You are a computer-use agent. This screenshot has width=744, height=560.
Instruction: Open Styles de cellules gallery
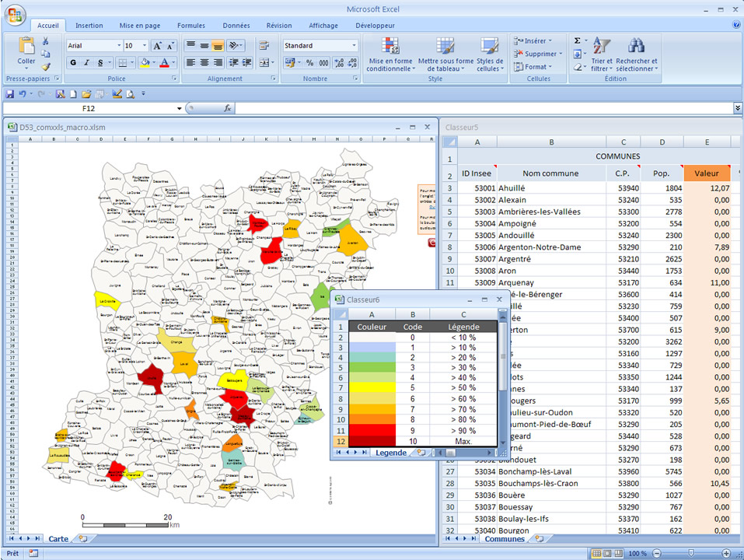pos(490,54)
